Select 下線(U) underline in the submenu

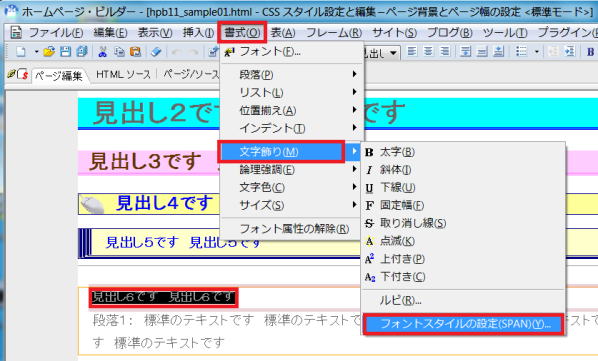coord(463,188)
